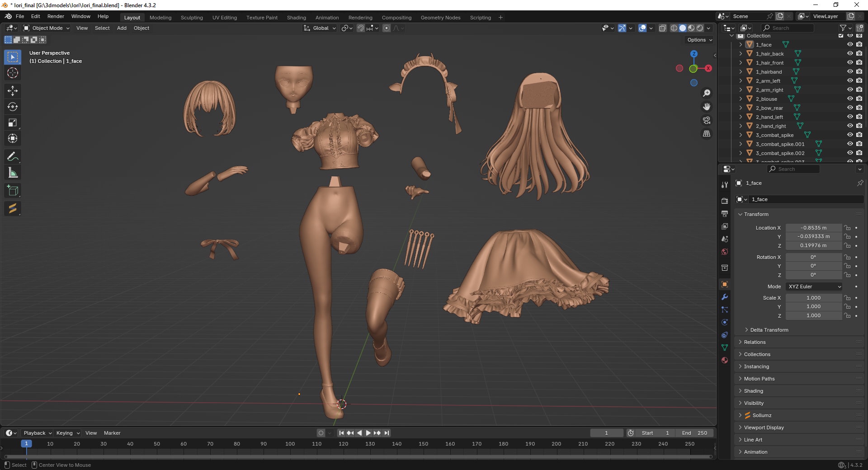Image resolution: width=868 pixels, height=470 pixels.
Task: Hide 1_hair_back in the outliner
Action: coord(850,54)
